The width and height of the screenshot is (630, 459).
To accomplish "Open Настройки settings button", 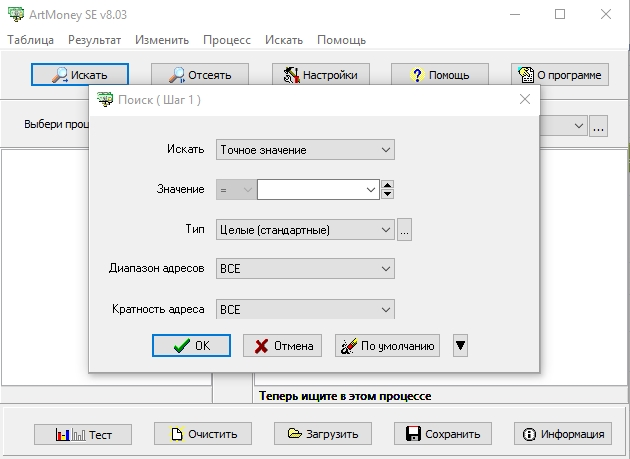I will coord(320,75).
